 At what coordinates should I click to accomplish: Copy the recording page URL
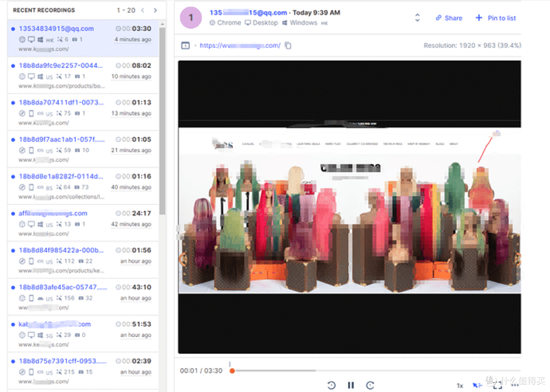pos(288,45)
